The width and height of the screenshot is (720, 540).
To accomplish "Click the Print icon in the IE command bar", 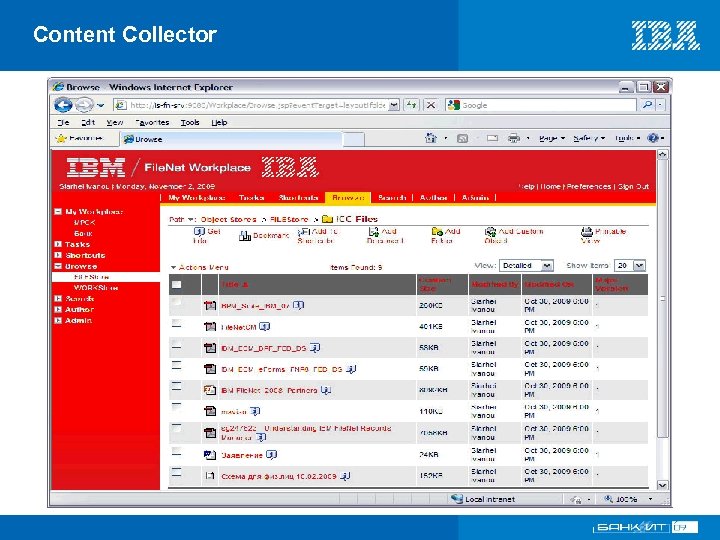I will coord(514,138).
